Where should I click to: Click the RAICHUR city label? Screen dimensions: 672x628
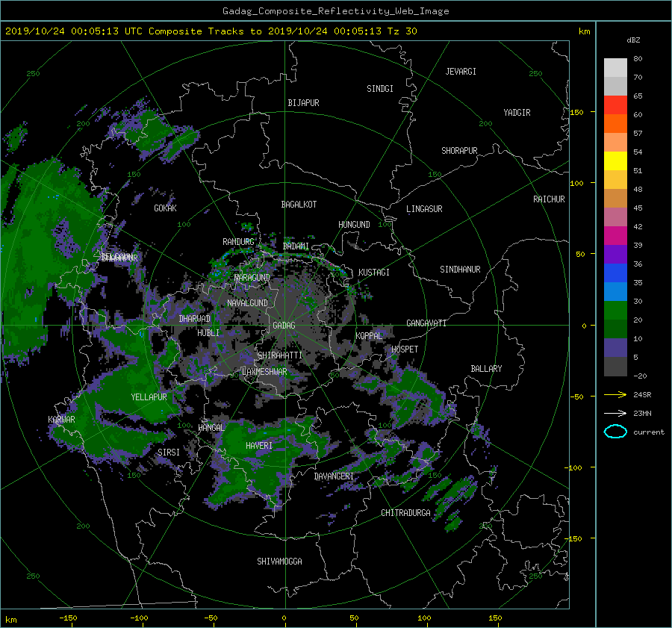pos(549,199)
